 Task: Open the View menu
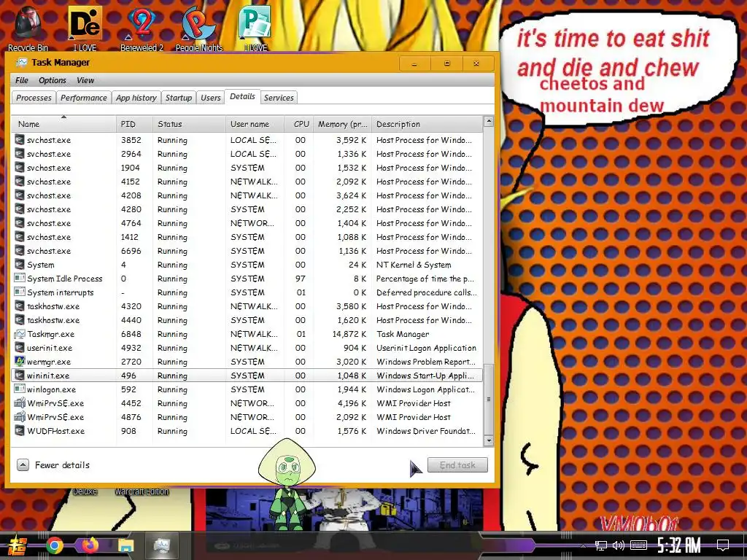[x=85, y=80]
